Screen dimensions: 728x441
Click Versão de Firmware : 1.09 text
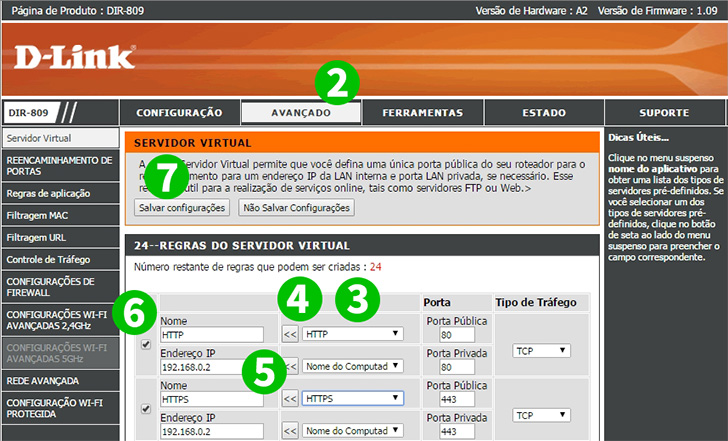click(657, 11)
